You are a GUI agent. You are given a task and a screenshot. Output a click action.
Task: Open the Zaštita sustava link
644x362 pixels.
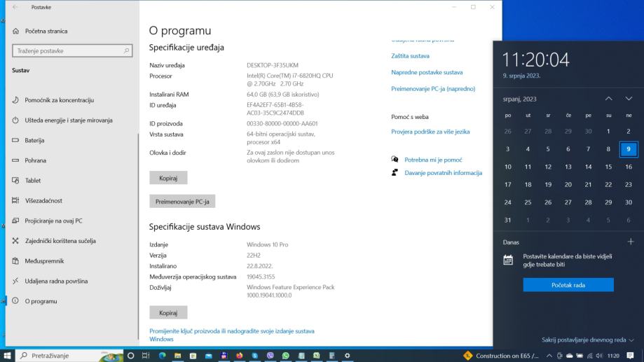pyautogui.click(x=411, y=56)
